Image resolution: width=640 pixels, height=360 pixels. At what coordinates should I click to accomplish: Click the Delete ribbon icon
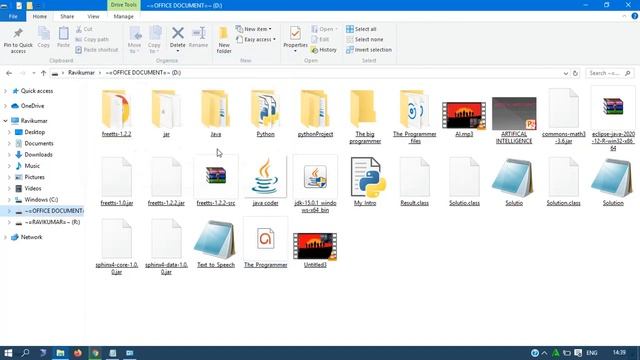178,39
